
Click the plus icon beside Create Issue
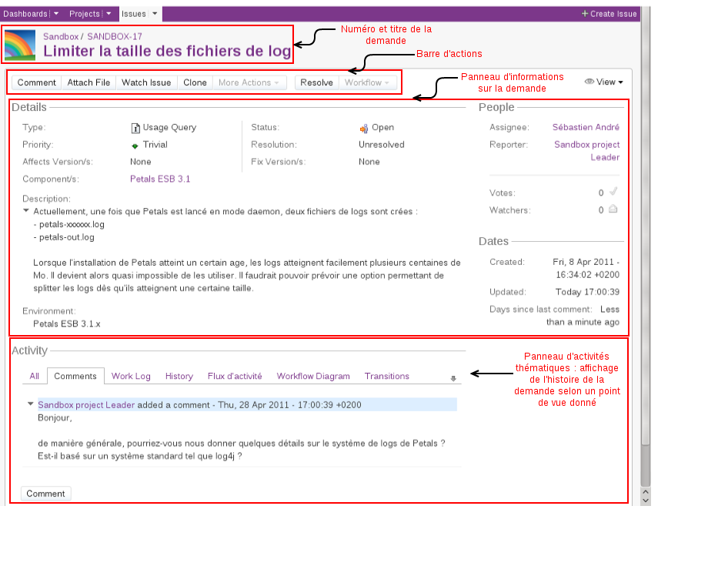click(586, 13)
